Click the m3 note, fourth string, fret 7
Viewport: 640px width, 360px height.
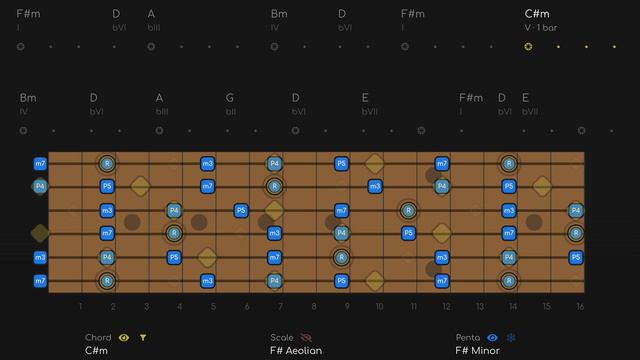(x=274, y=233)
